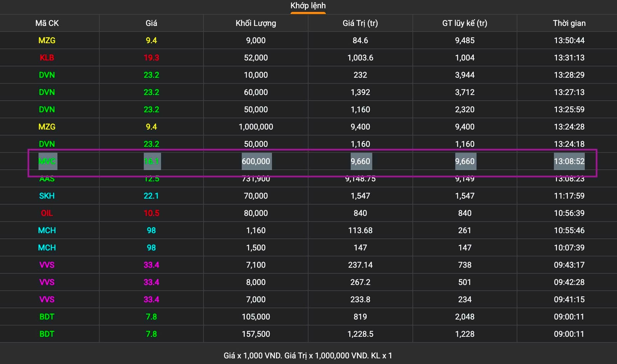The image size is (617, 364).
Task: Select the 157,500 volume cell for BDT
Action: (256, 334)
